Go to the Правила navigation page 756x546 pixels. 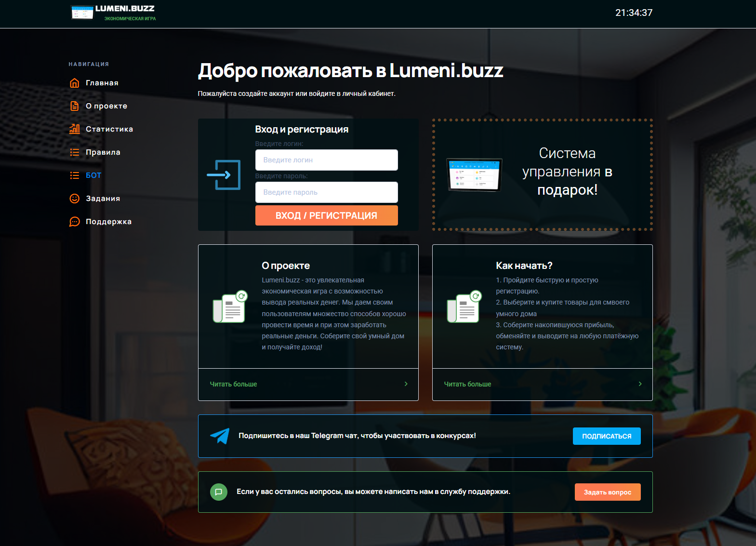click(103, 152)
